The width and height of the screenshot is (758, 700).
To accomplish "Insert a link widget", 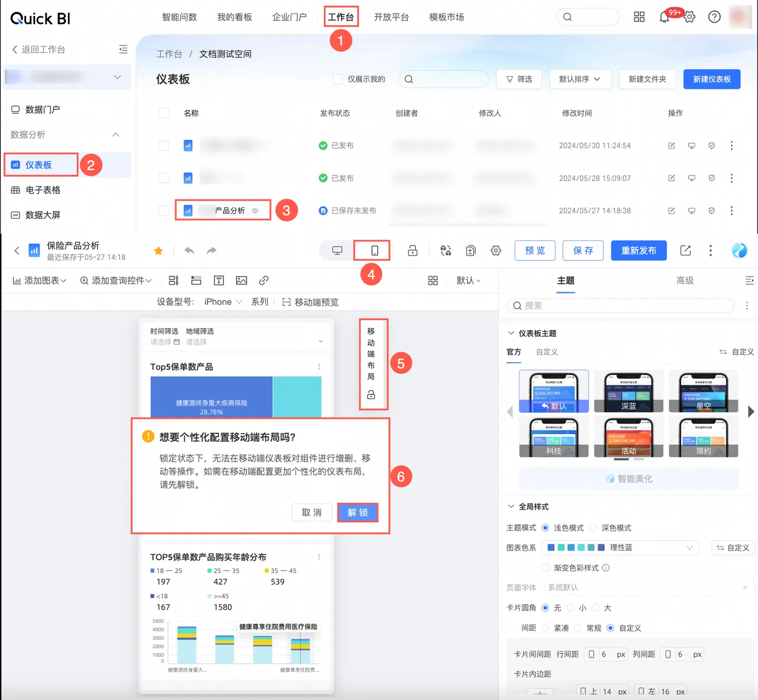I will coord(264,280).
